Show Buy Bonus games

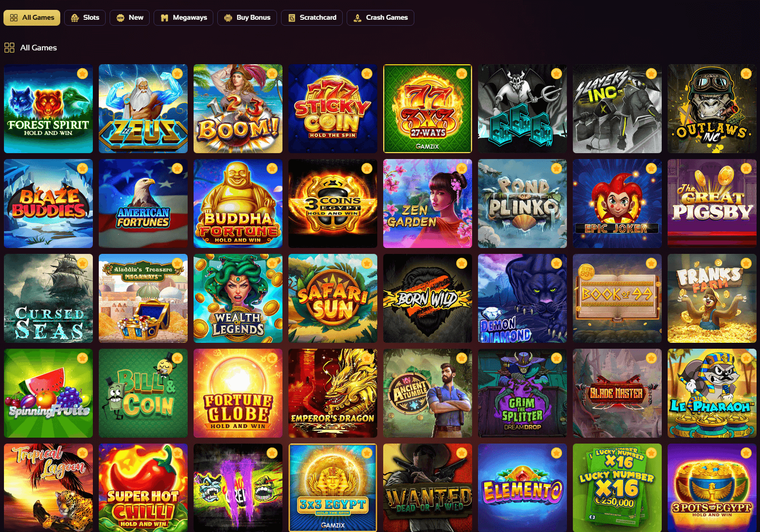pos(247,18)
